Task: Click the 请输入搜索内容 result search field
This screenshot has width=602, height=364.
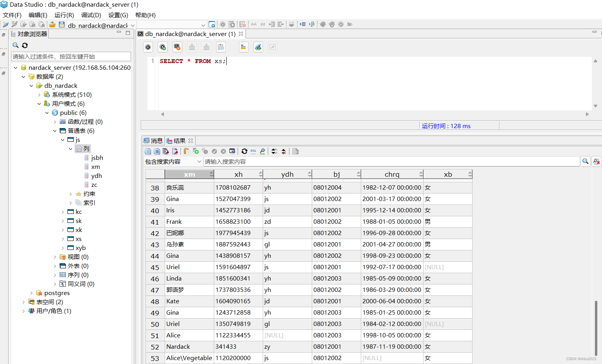Action: coord(391,161)
